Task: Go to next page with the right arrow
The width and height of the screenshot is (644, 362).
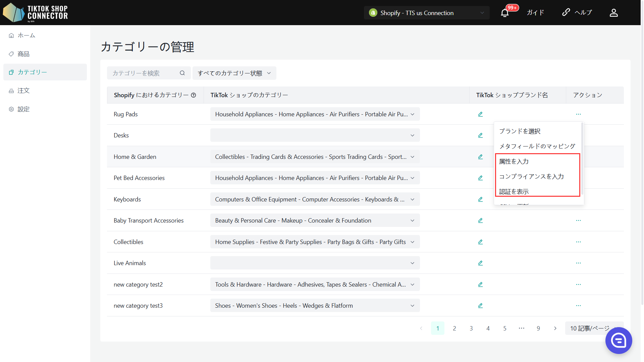Action: tap(555, 328)
